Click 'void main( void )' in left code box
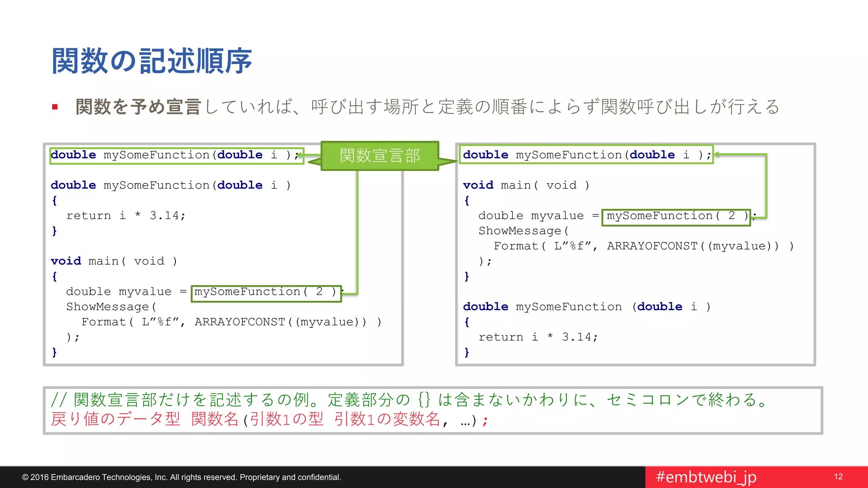Image resolution: width=868 pixels, height=488 pixels. tap(114, 261)
